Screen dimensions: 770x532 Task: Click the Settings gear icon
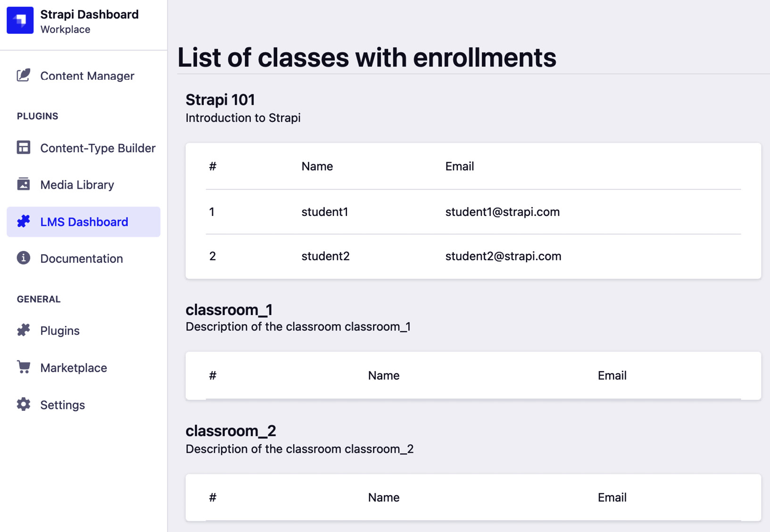[x=24, y=404]
